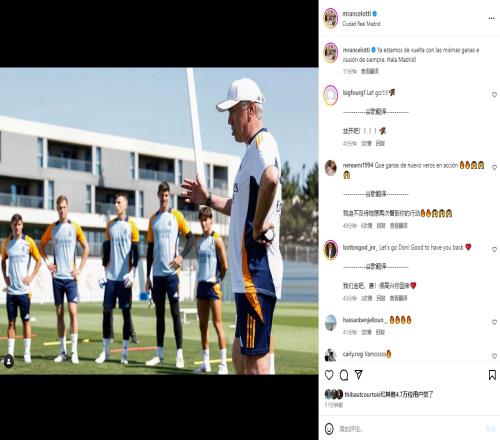Share the post with the paper plane icon
Image resolution: width=500 pixels, height=440 pixels.
pos(359,375)
